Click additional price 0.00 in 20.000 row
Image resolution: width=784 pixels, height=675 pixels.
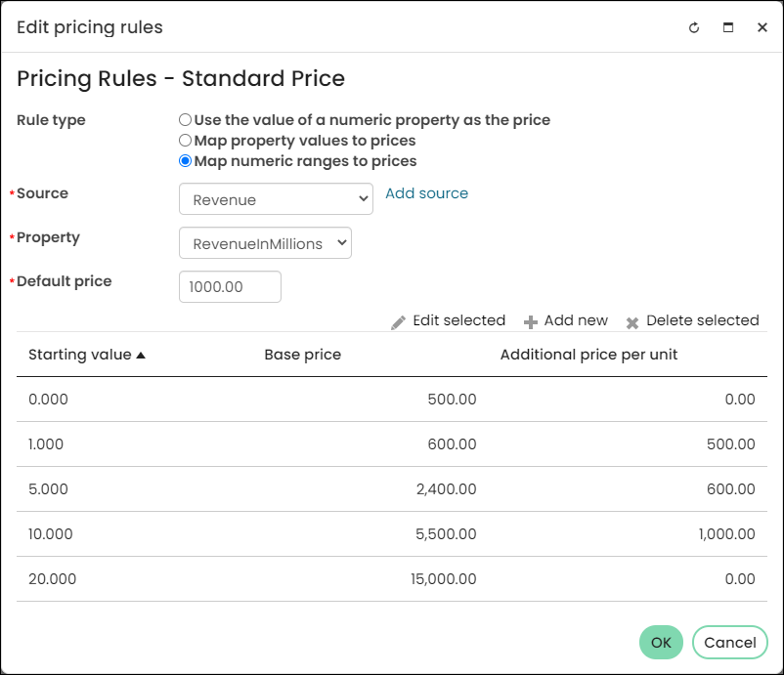coord(740,579)
